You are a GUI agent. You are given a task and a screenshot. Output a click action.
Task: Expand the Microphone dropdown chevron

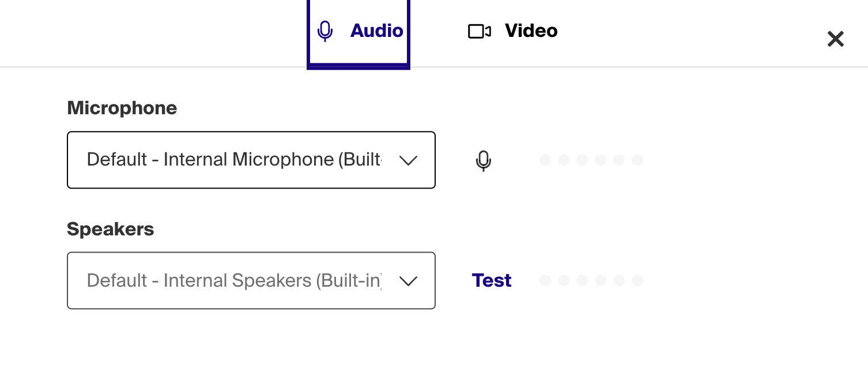(x=408, y=160)
